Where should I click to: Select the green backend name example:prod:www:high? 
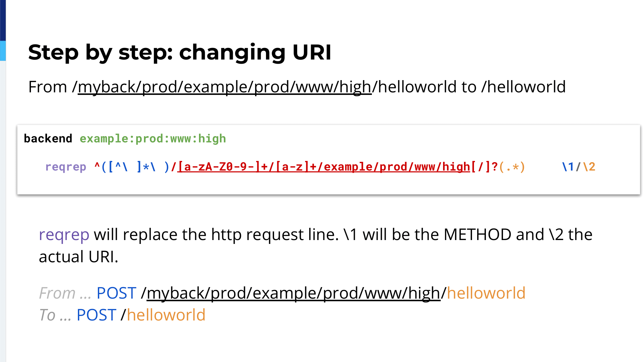pyautogui.click(x=153, y=139)
